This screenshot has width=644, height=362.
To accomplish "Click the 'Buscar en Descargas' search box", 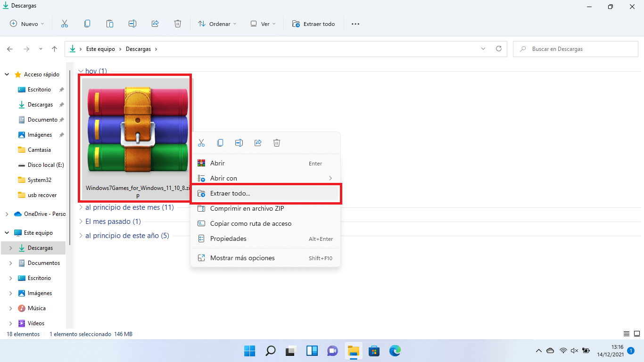I will tap(576, 49).
